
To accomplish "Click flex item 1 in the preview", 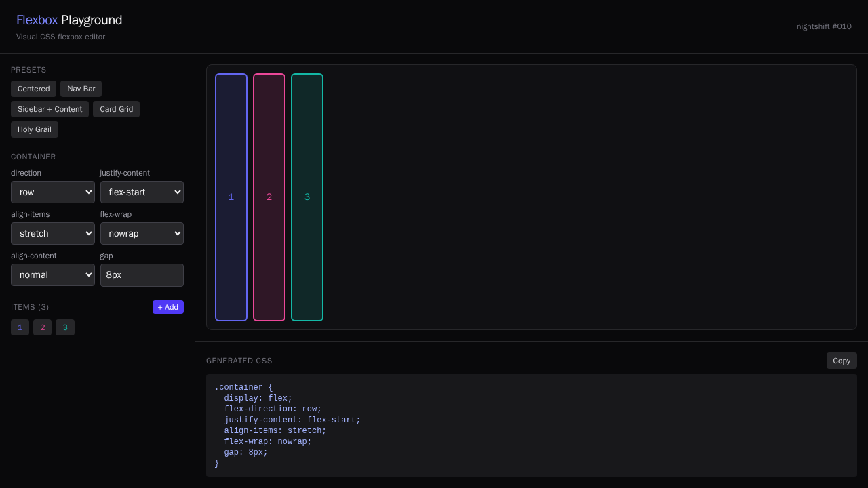I will pyautogui.click(x=231, y=197).
